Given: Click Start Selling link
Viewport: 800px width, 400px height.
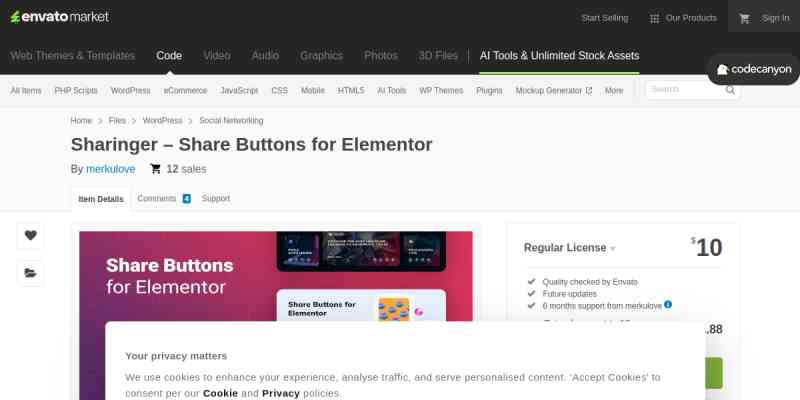Looking at the screenshot, I should [605, 18].
